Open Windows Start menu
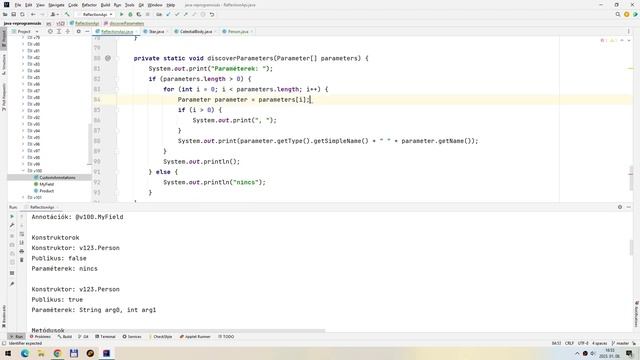 [8, 353]
